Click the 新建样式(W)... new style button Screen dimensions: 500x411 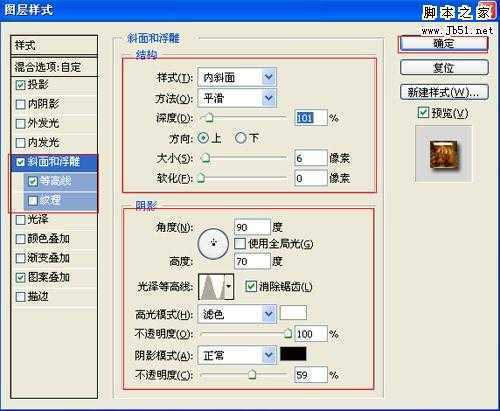(444, 92)
